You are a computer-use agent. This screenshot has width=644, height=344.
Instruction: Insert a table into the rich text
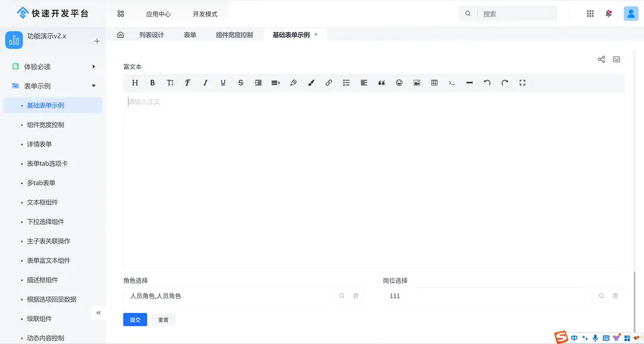pyautogui.click(x=434, y=83)
